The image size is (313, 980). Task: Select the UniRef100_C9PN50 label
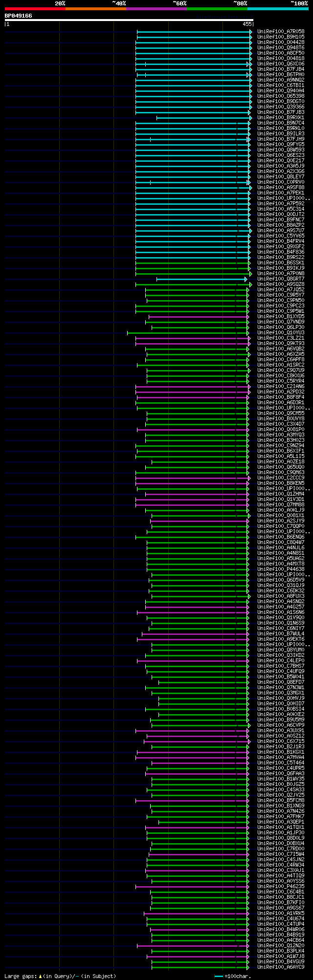(x=281, y=301)
